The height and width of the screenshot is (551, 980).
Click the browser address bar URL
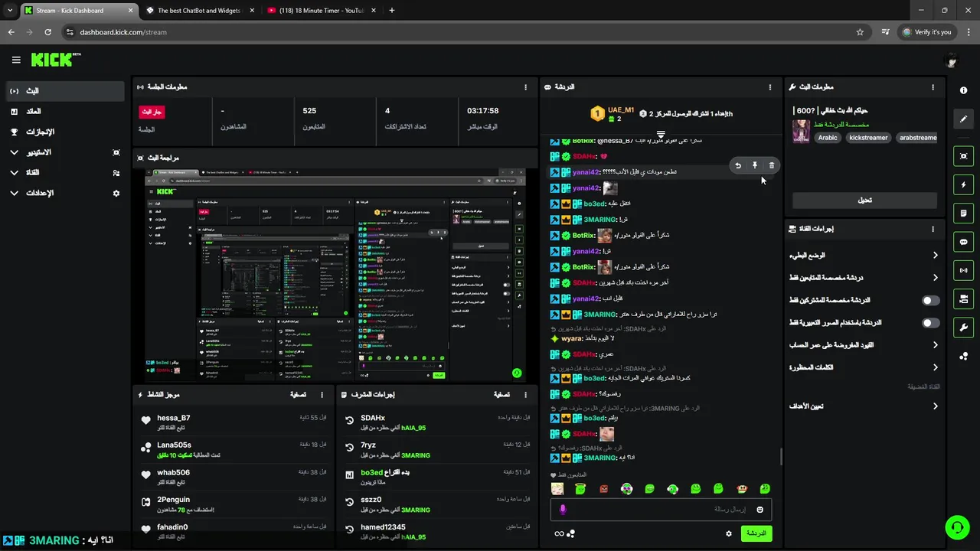(x=122, y=32)
